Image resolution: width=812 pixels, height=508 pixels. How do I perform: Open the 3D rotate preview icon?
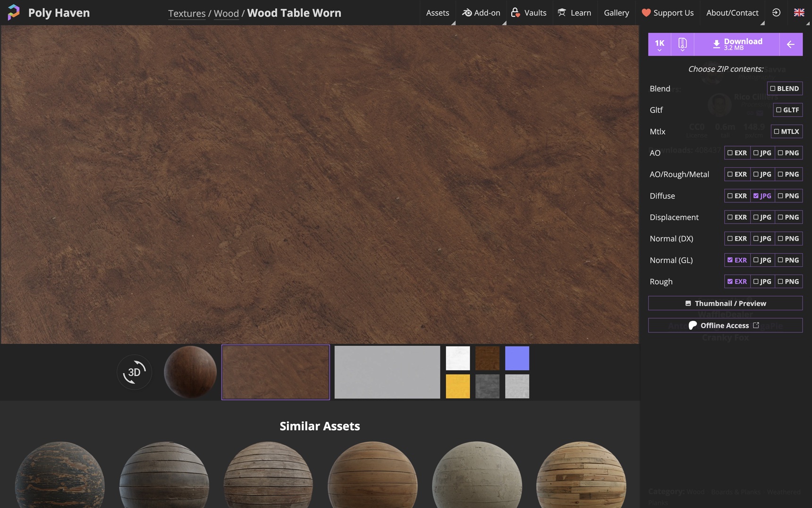pyautogui.click(x=135, y=372)
